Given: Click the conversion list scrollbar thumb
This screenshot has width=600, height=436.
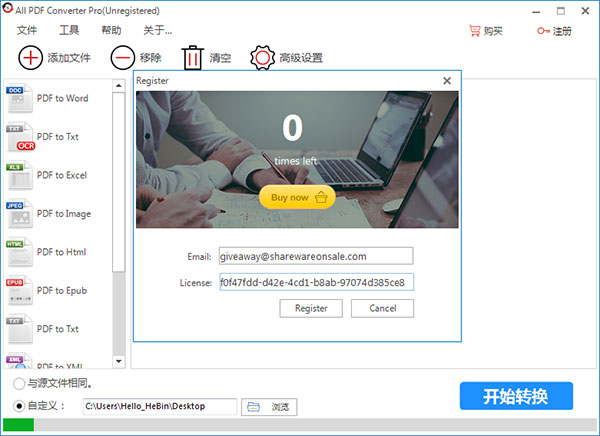Looking at the screenshot, I should [119, 182].
